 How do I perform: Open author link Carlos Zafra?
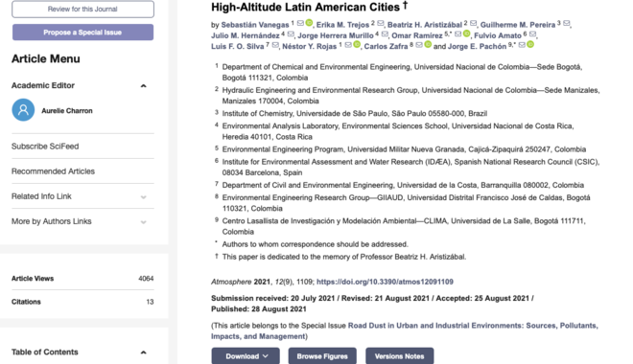386,47
